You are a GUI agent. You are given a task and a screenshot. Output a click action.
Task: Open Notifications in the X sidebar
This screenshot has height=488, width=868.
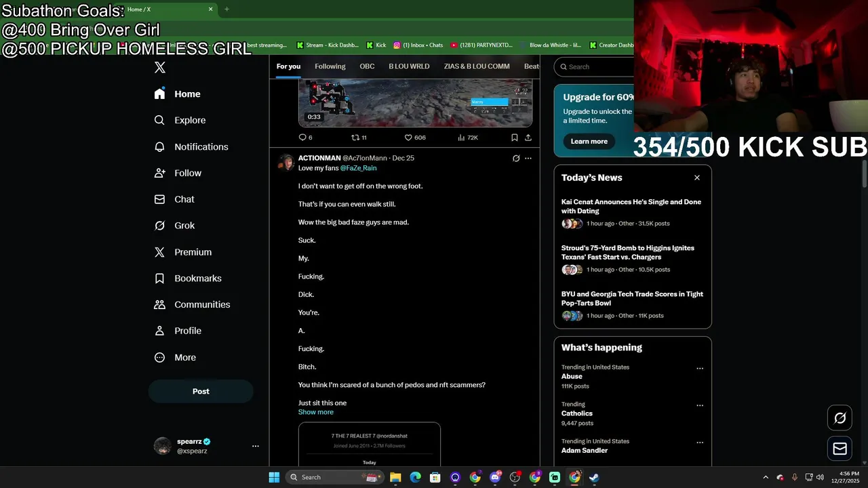[191, 146]
